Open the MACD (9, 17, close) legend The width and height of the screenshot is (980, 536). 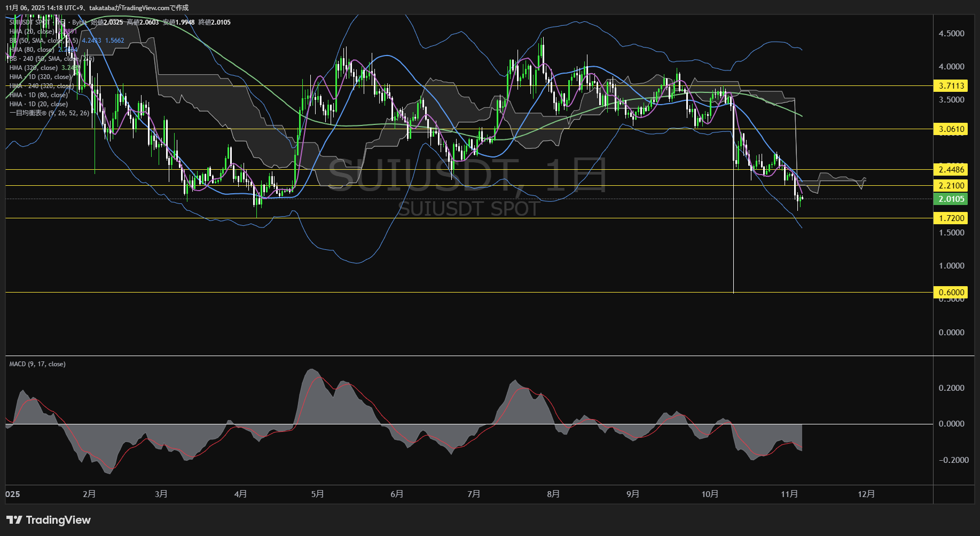37,364
